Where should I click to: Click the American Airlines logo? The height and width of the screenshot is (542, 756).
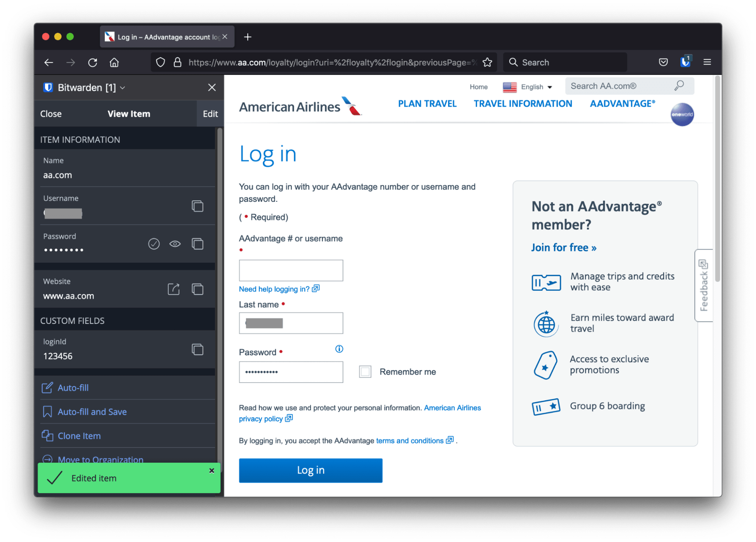click(301, 106)
